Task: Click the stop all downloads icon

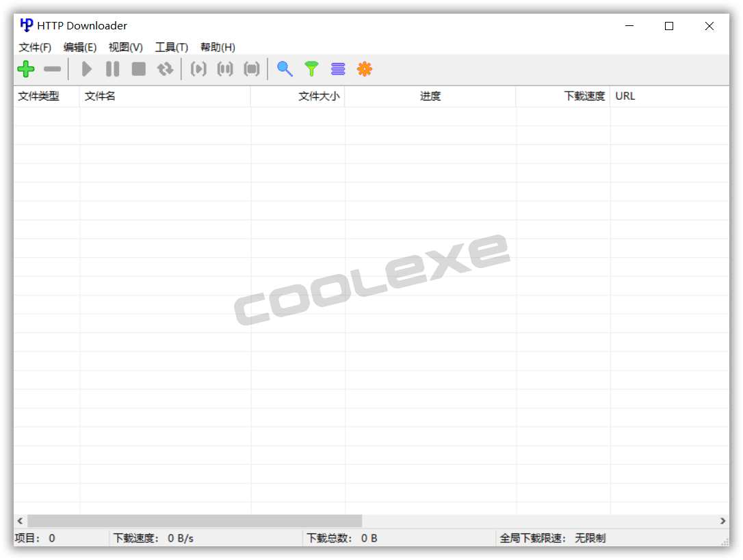Action: 252,69
